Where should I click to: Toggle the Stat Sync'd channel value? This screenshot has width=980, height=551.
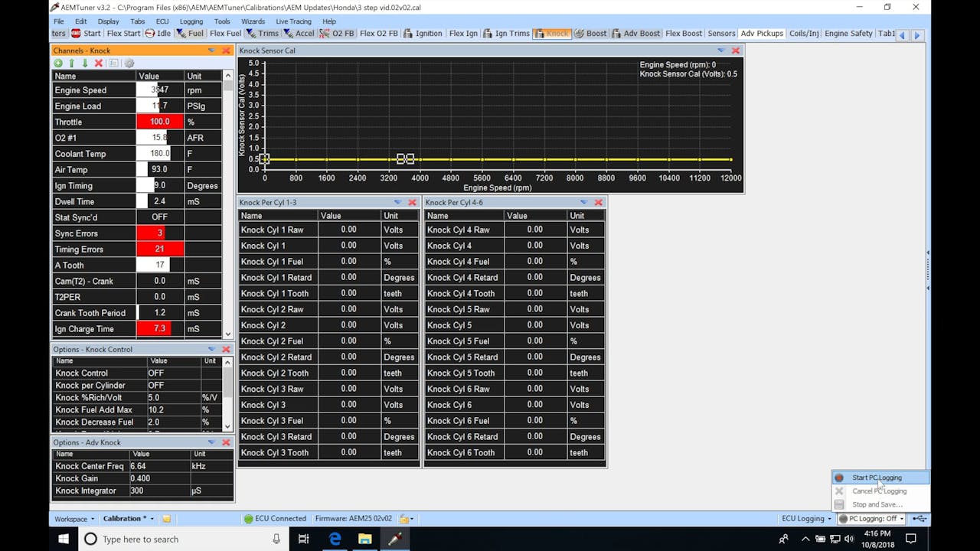click(x=158, y=217)
